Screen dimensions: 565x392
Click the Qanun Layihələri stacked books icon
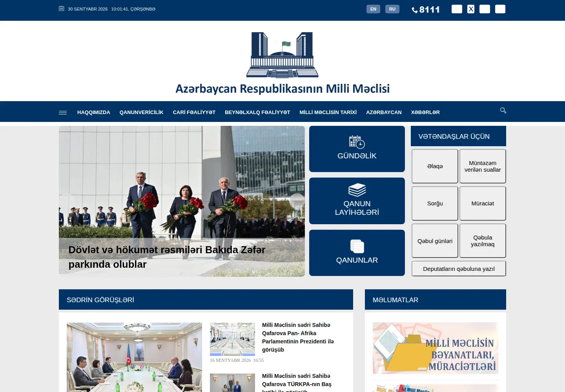[x=357, y=190]
